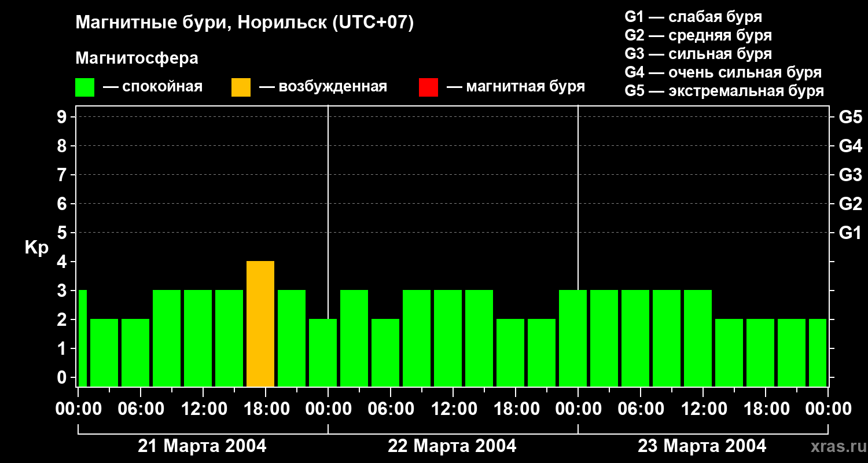Click the '21 Марта 2004' date label
This screenshot has width=868, height=463.
[x=202, y=446]
